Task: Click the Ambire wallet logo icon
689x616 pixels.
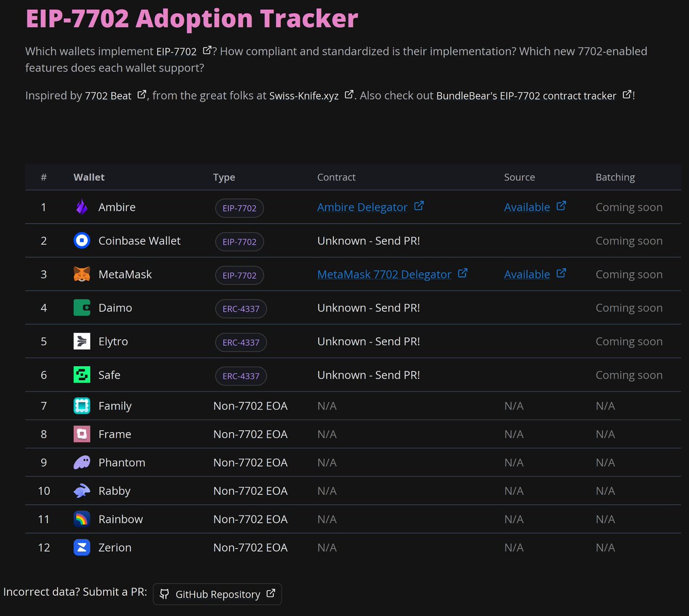Action: click(82, 207)
